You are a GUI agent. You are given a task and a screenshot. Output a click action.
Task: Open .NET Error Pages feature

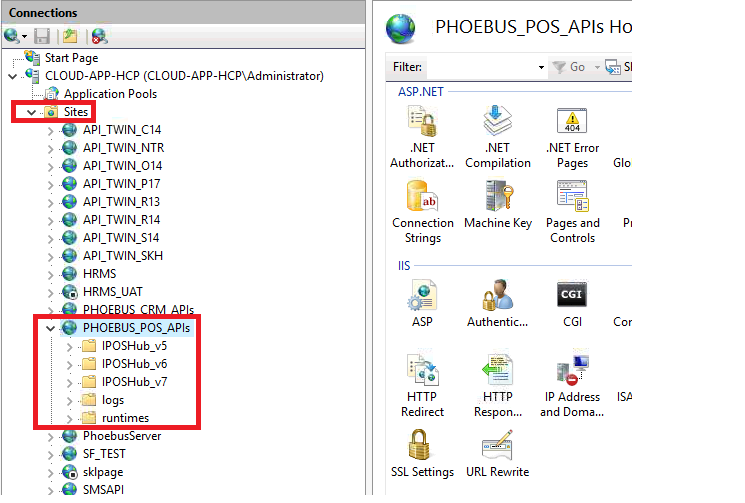(x=572, y=127)
